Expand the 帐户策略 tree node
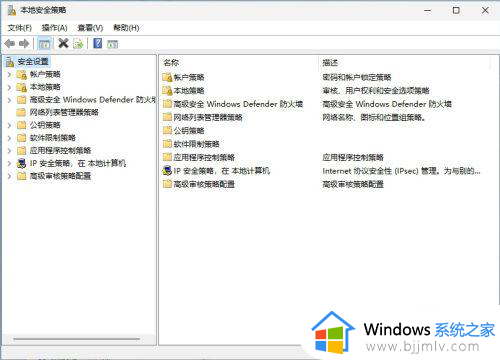 coord(9,74)
